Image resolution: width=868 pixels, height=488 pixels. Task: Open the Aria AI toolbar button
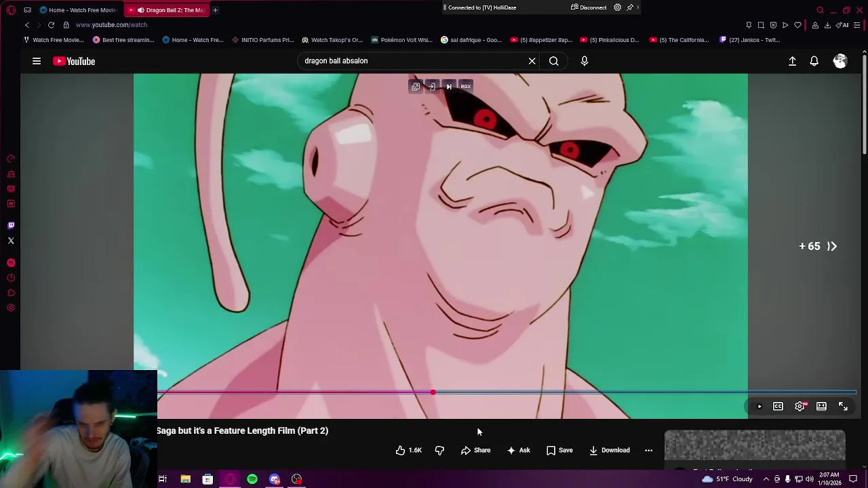[843, 25]
